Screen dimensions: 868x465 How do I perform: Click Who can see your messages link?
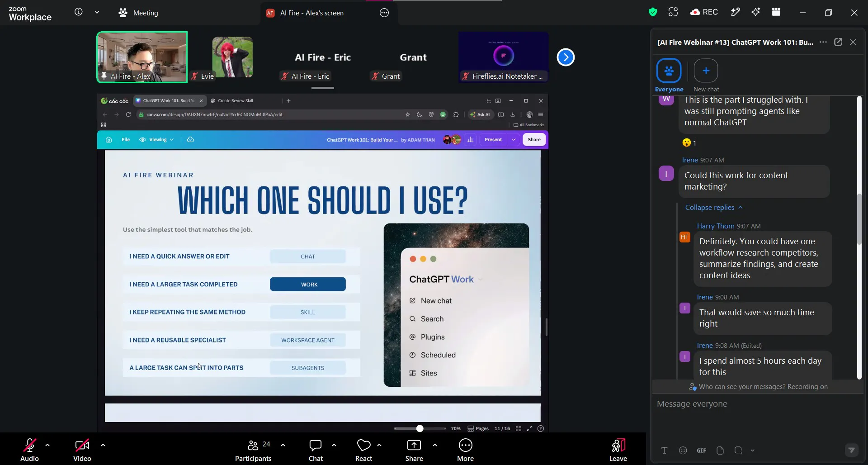pyautogui.click(x=742, y=387)
